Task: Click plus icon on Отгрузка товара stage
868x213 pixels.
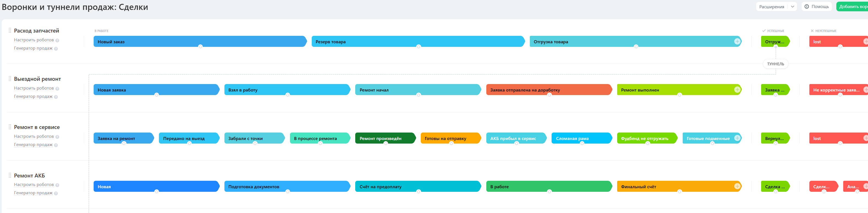Action: [737, 41]
